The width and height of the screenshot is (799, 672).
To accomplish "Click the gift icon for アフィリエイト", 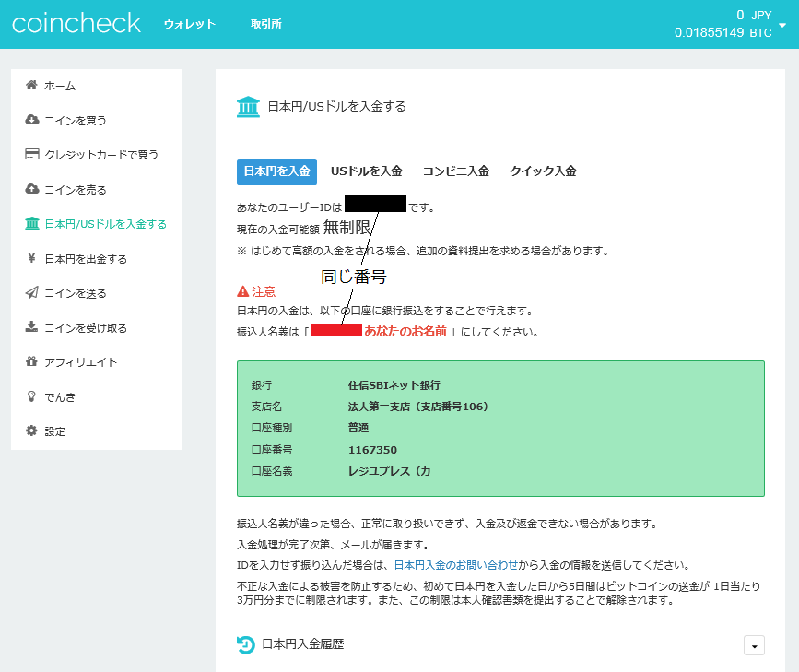I will (31, 361).
